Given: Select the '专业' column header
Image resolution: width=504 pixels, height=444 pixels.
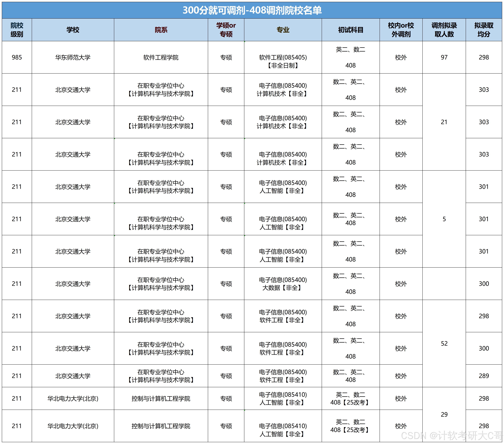Looking at the screenshot, I should [283, 30].
